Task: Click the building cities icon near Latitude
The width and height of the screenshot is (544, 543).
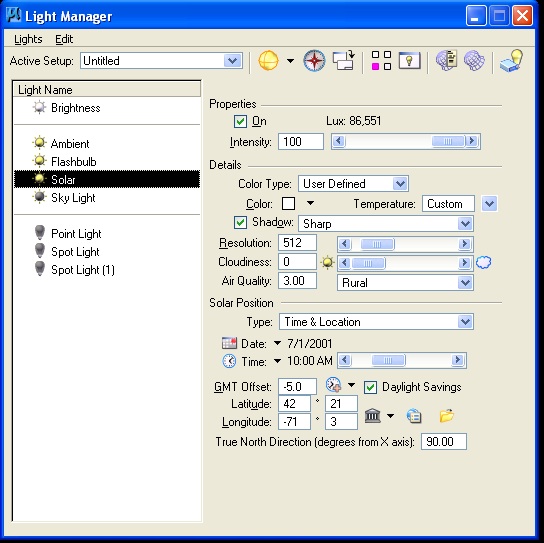Action: [x=373, y=415]
